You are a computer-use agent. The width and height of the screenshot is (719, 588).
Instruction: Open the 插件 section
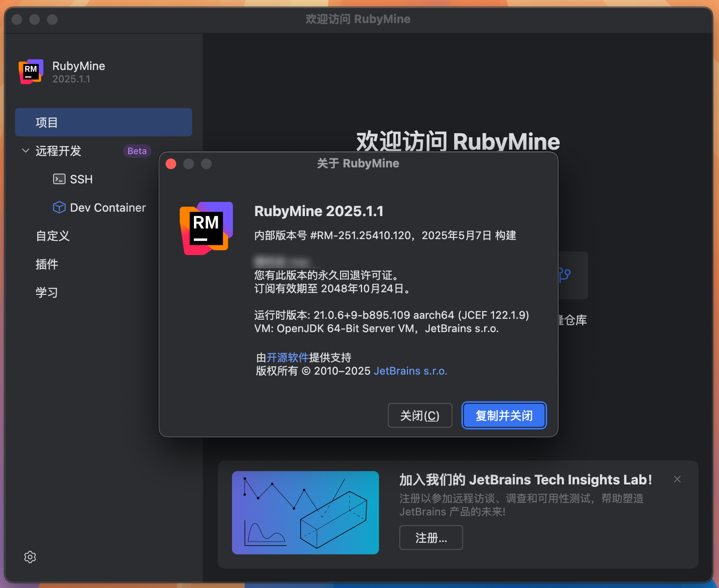pyautogui.click(x=47, y=264)
